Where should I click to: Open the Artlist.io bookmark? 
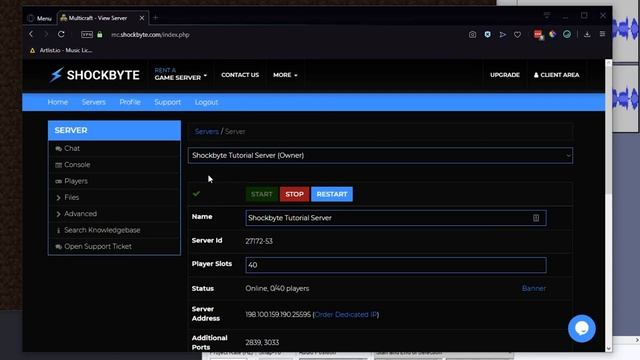61,50
